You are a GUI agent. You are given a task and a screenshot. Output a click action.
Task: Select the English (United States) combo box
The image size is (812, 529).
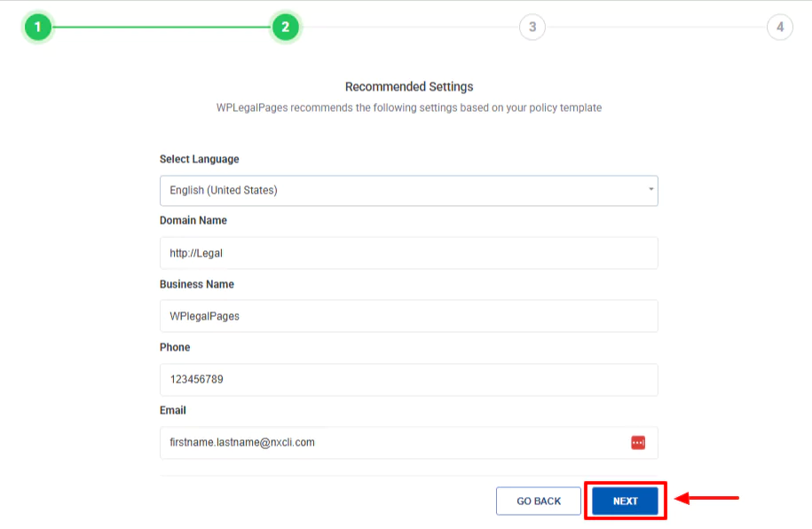pyautogui.click(x=408, y=190)
